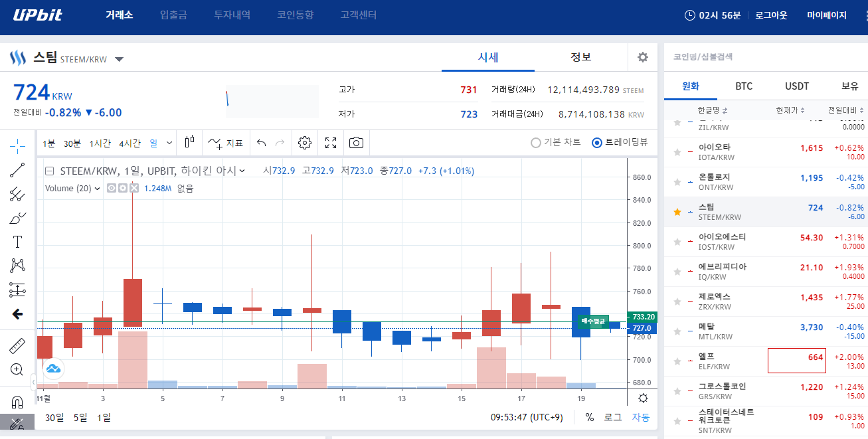Click the 로그아웃 link

pos(771,15)
